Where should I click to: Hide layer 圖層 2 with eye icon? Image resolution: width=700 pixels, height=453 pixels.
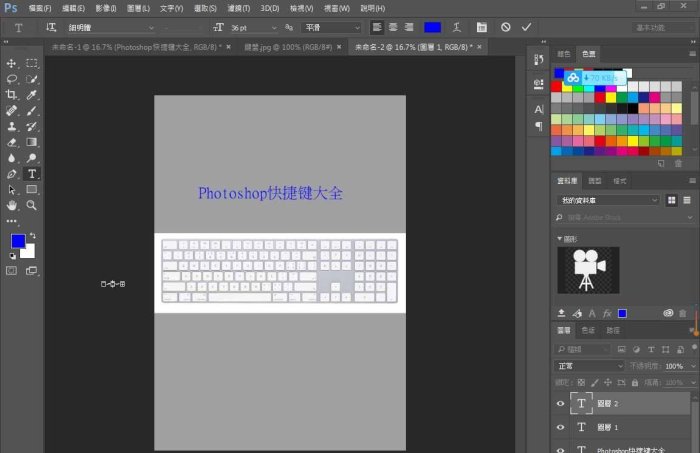[560, 403]
